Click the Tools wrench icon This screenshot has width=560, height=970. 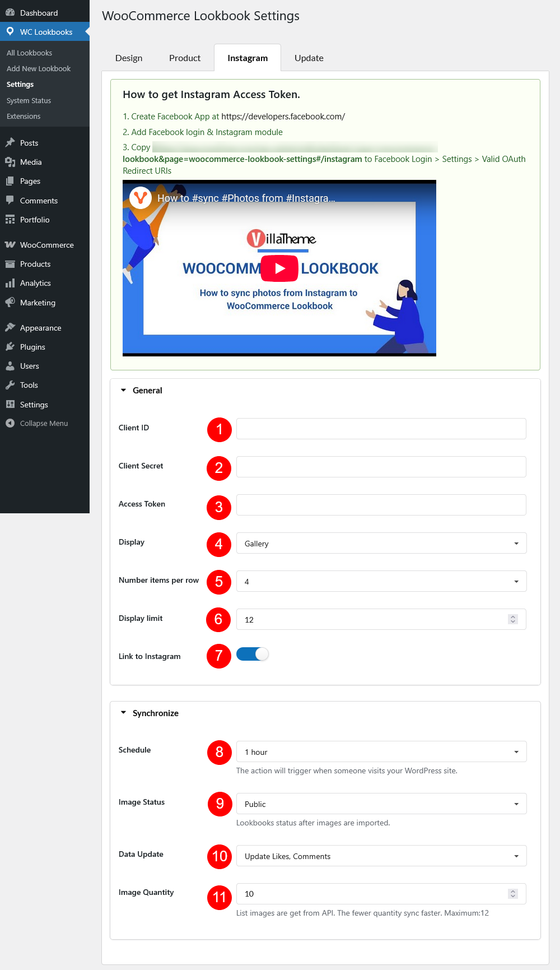pyautogui.click(x=10, y=385)
